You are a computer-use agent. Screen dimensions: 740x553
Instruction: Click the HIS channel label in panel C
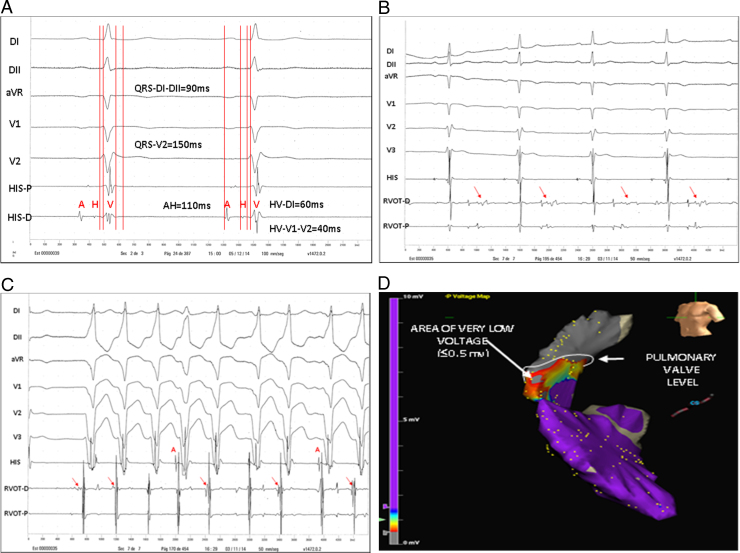pyautogui.click(x=17, y=463)
